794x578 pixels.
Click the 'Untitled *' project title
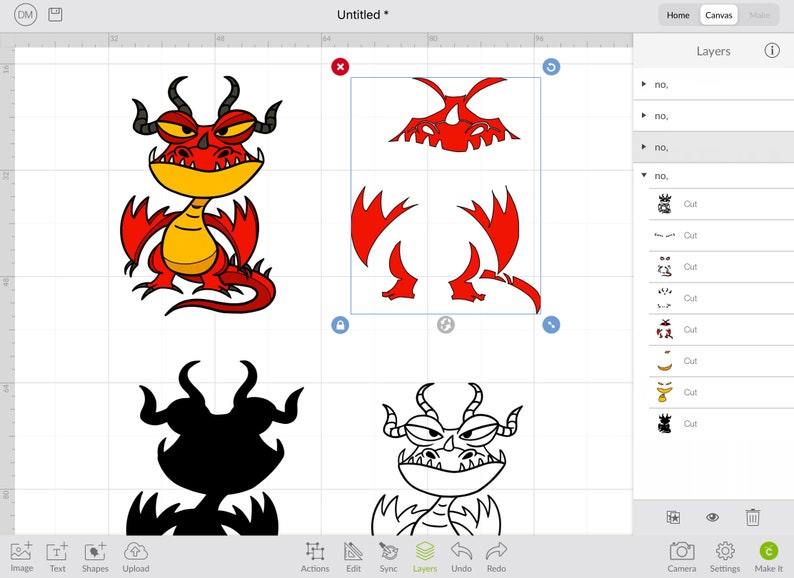(x=363, y=15)
